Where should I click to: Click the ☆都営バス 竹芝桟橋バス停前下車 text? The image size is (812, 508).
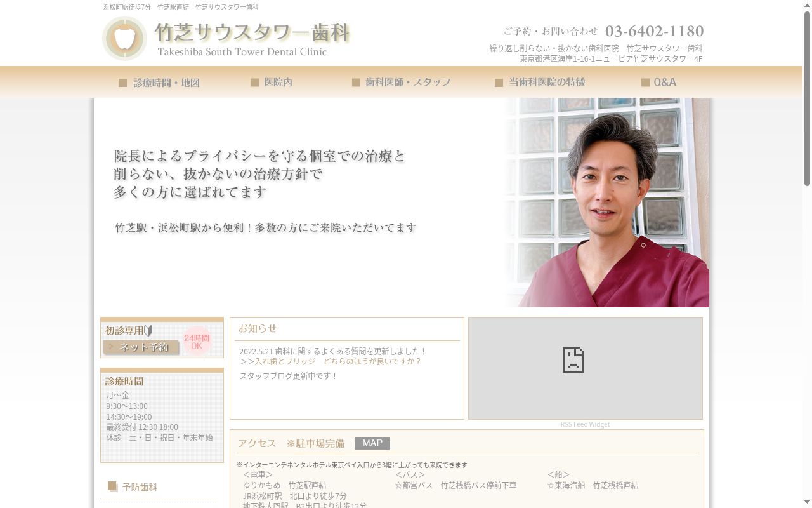(x=455, y=485)
